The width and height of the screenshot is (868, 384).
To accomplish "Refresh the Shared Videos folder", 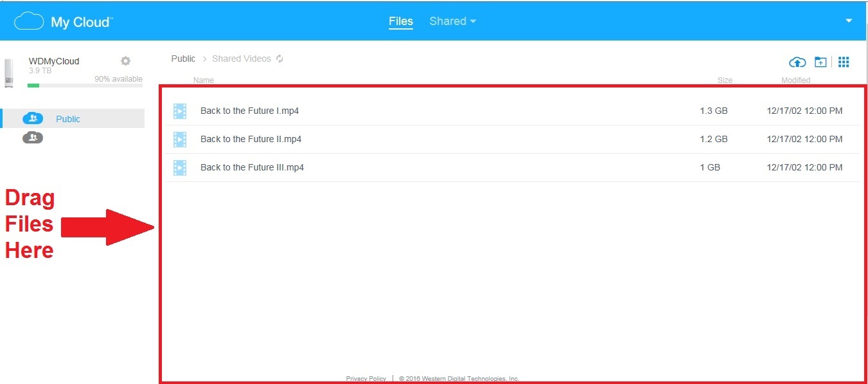I will (x=279, y=59).
